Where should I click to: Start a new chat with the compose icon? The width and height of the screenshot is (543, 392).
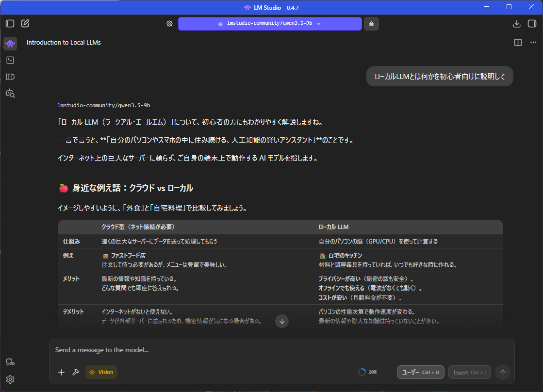[25, 24]
